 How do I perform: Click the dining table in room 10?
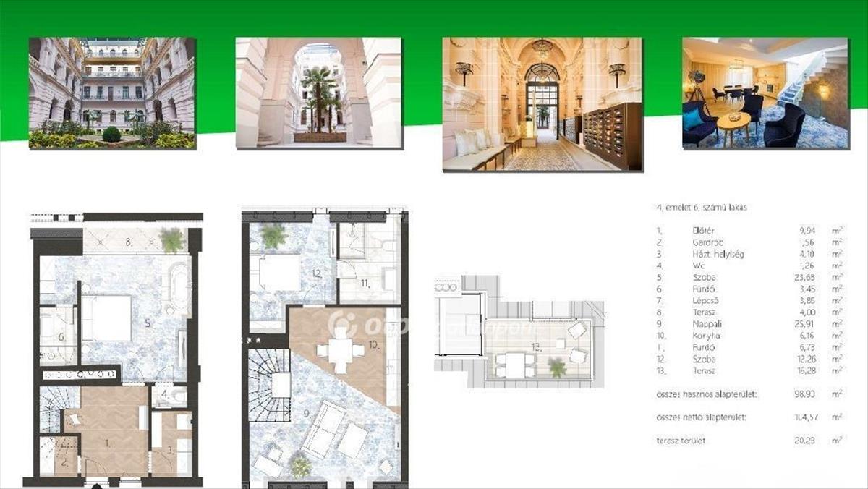339,352
